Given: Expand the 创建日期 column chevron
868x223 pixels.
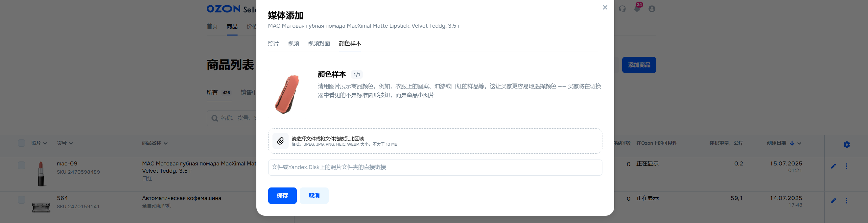Looking at the screenshot, I should pyautogui.click(x=799, y=143).
